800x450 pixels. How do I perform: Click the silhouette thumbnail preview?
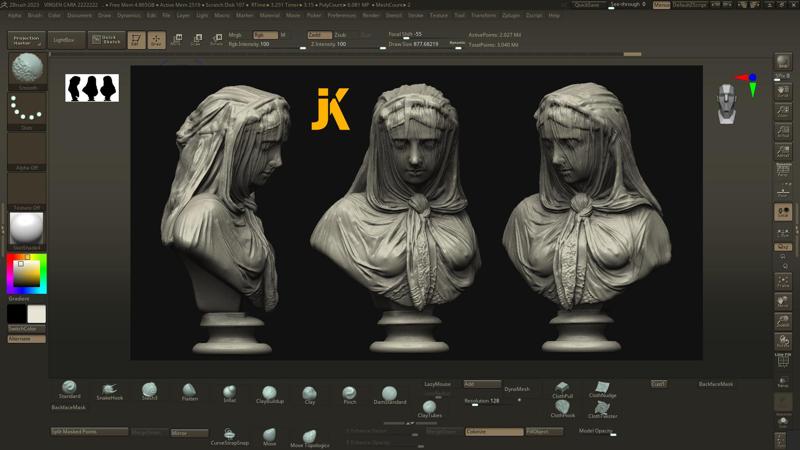92,88
